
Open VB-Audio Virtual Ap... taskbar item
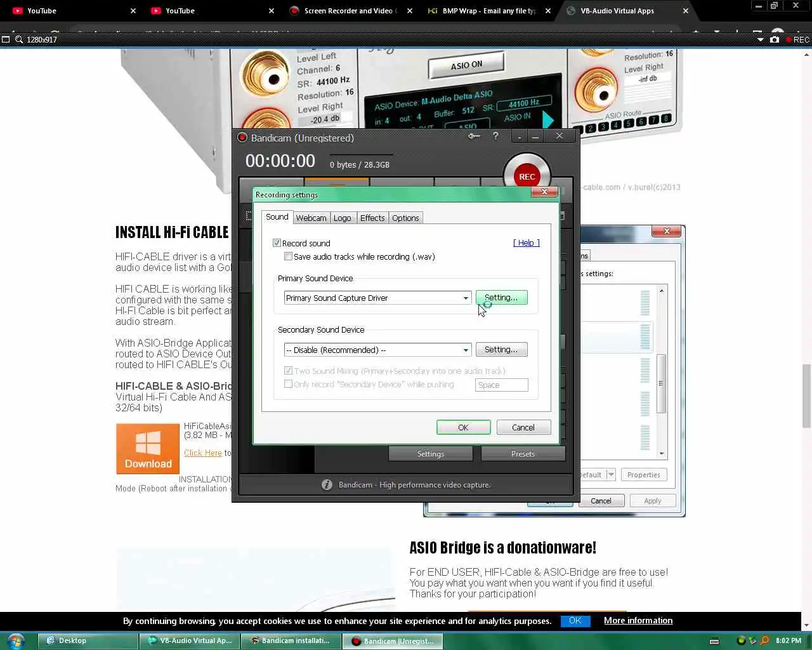(190, 640)
